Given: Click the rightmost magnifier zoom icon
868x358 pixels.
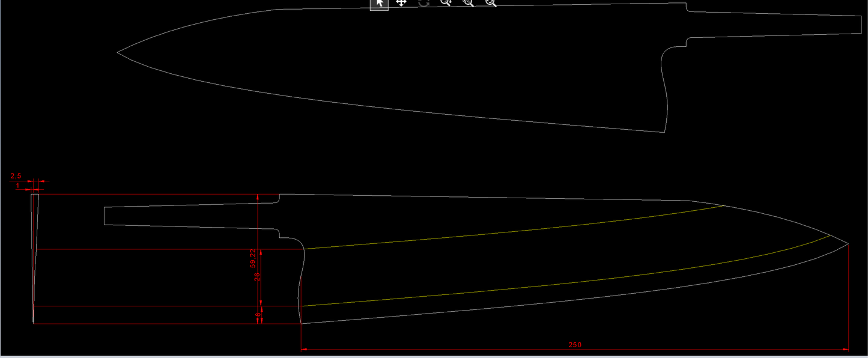Looking at the screenshot, I should click(x=491, y=3).
